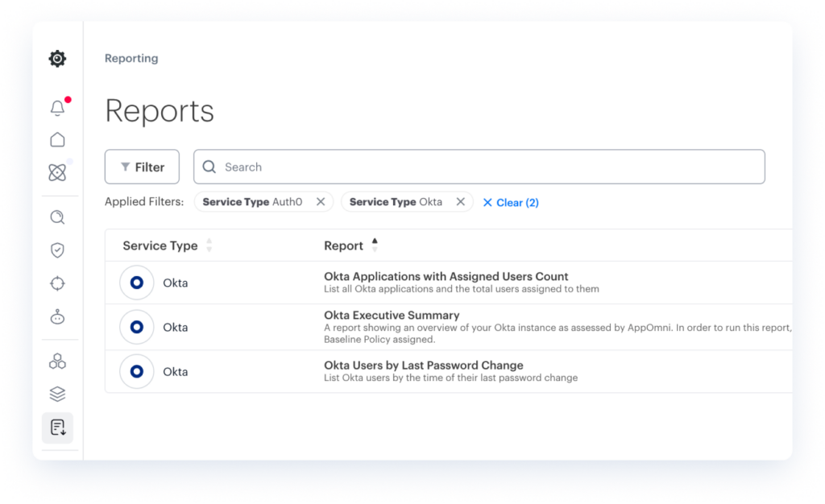Remove the Service Type Auth0 filter
Screen dimensions: 825x504
(321, 202)
